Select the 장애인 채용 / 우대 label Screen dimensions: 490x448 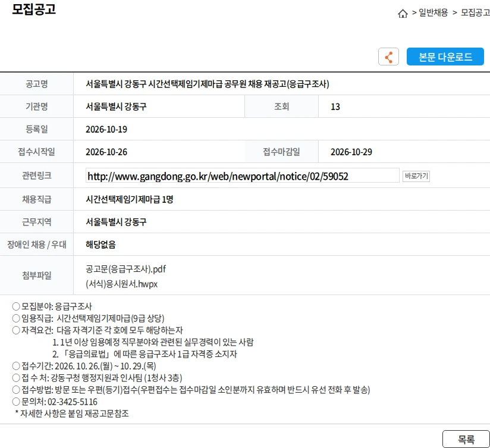tap(36, 244)
